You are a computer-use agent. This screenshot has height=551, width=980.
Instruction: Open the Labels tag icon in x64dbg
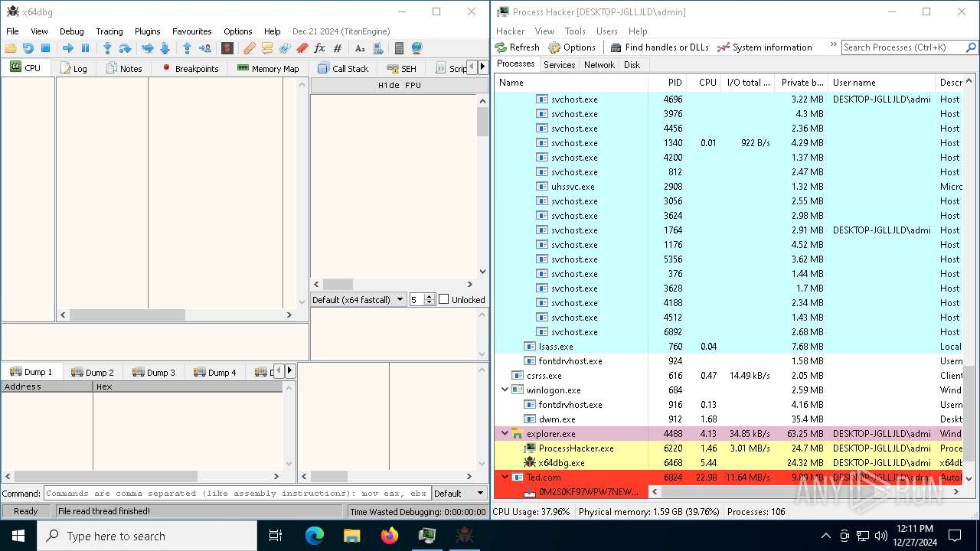(x=284, y=48)
